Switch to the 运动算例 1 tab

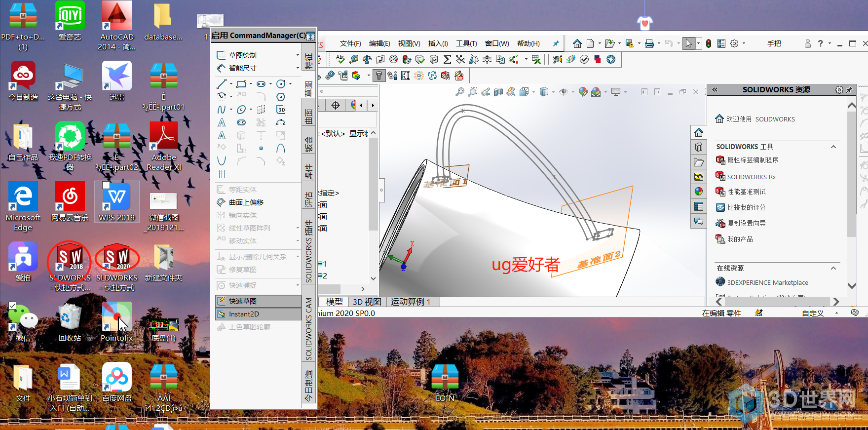coord(411,302)
